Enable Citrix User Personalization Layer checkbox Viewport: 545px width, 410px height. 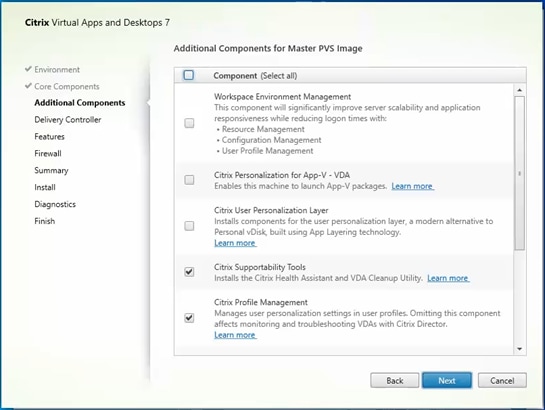click(189, 226)
